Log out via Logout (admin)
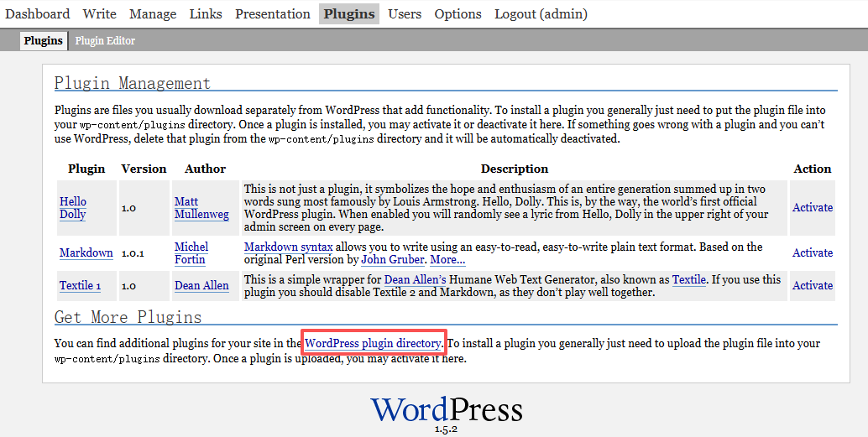The height and width of the screenshot is (437, 868). click(541, 13)
